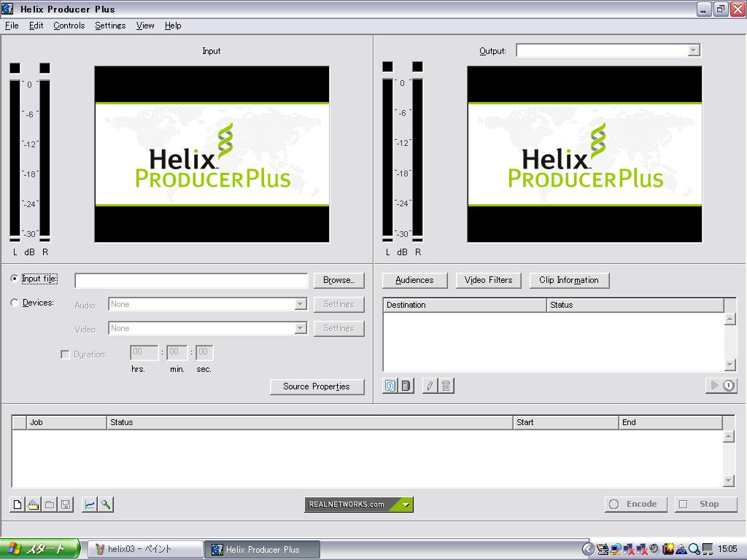Click the Output video preview pane
The image size is (747, 560).
584,155
